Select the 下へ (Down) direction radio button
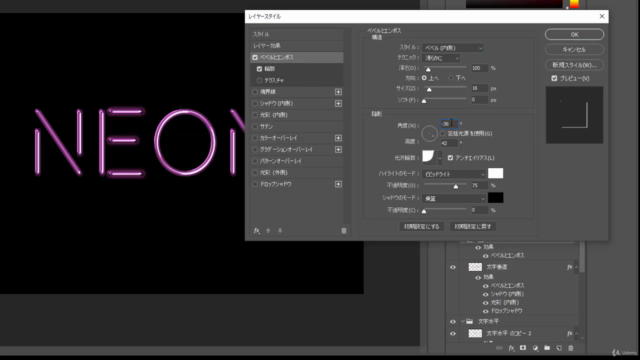Viewport: 640px width, 360px height. (x=451, y=78)
